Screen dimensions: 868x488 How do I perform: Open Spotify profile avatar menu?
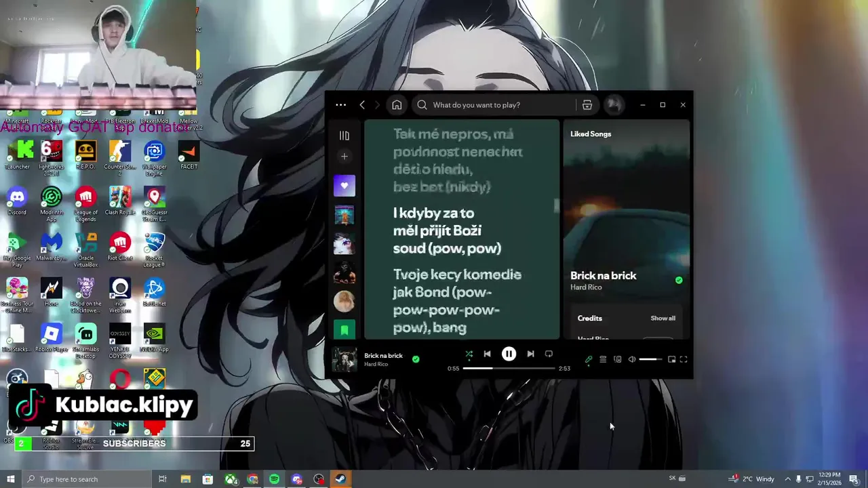[x=614, y=105]
